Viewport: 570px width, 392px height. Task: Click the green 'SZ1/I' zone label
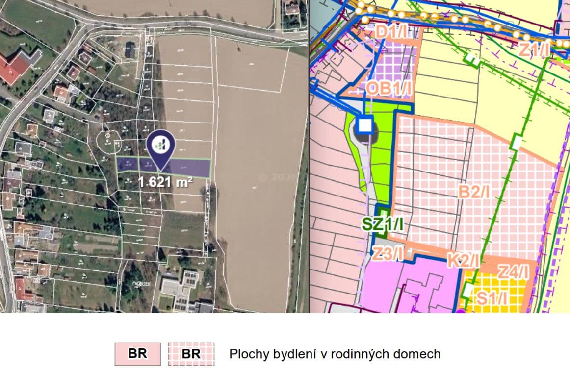[382, 224]
